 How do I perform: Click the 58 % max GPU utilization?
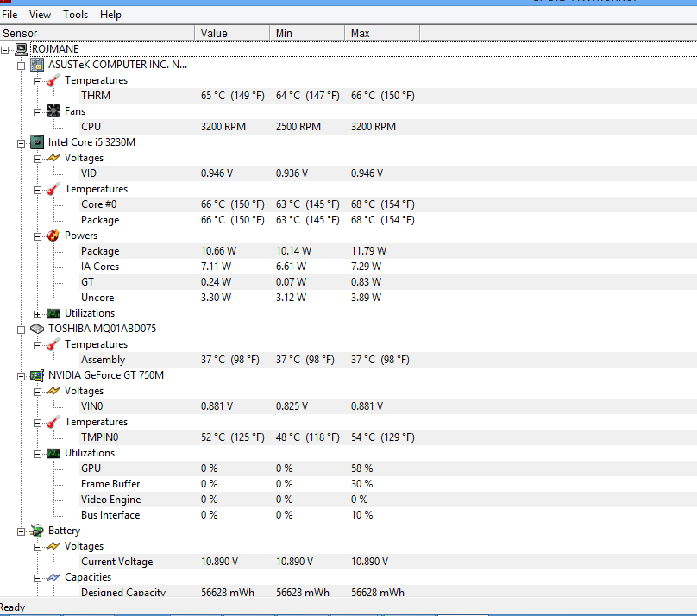coord(361,468)
